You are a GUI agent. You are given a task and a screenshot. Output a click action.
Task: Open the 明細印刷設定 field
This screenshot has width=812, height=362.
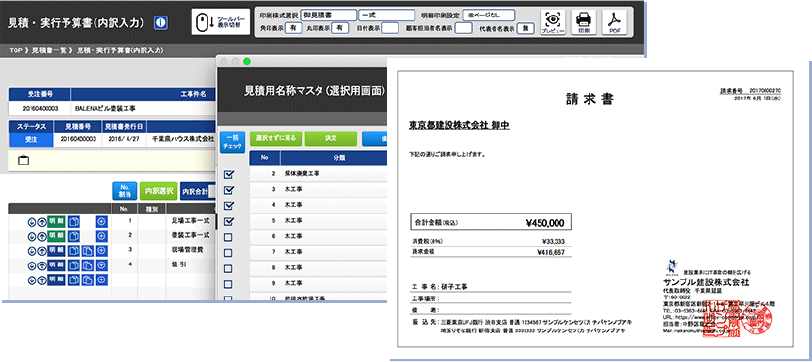[489, 15]
